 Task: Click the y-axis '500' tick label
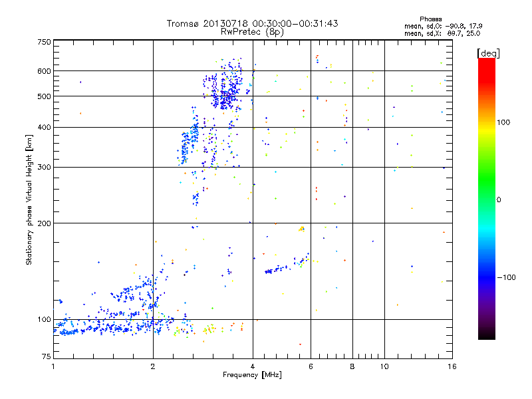44,96
